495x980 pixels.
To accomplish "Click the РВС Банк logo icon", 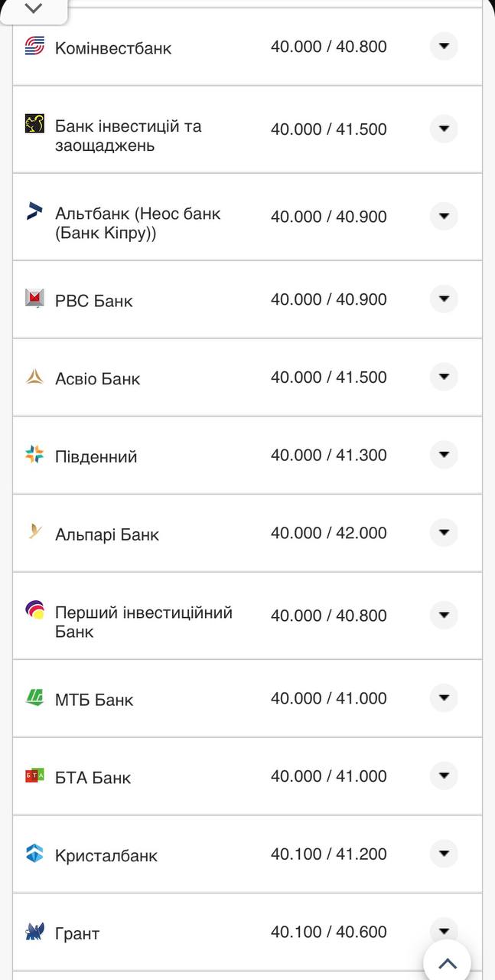I will 34,298.
